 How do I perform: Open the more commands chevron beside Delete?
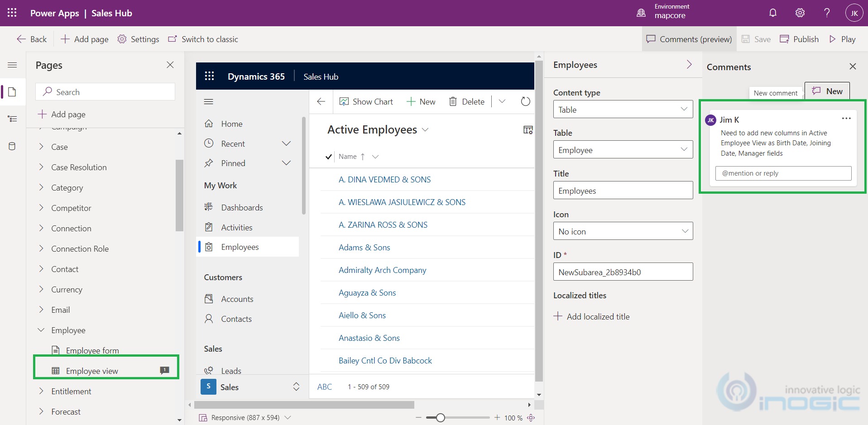coord(502,101)
